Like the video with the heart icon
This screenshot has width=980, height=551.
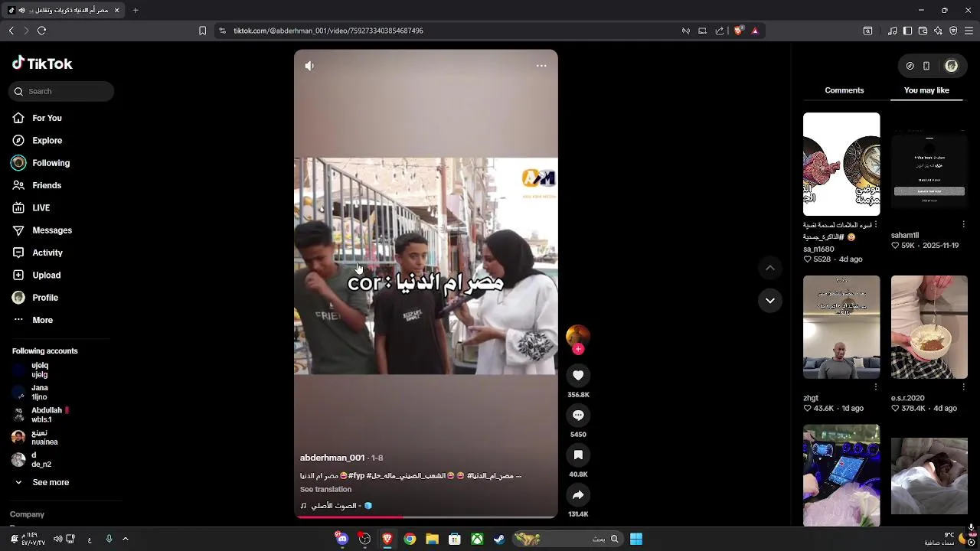coord(578,375)
